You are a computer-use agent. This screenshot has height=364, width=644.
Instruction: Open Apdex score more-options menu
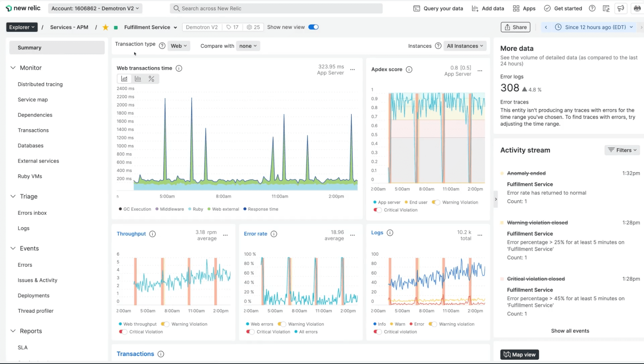480,70
